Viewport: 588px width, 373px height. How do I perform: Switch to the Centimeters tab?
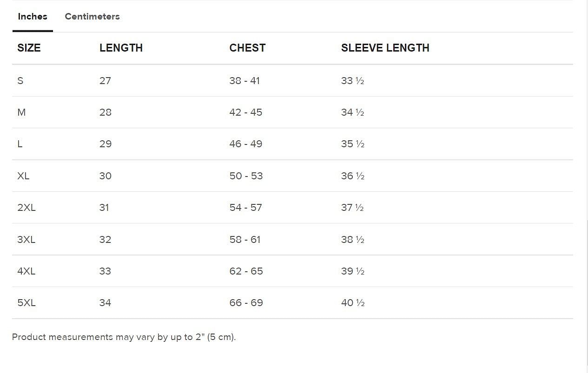92,17
